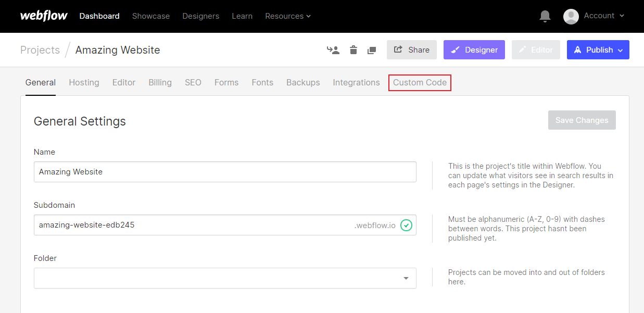Viewport: 644px width, 313px height.
Task: Select the General tab
Action: coord(41,82)
